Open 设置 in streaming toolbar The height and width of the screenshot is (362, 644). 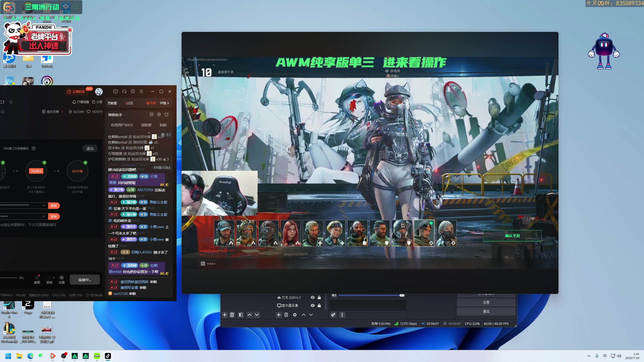tap(62, 280)
